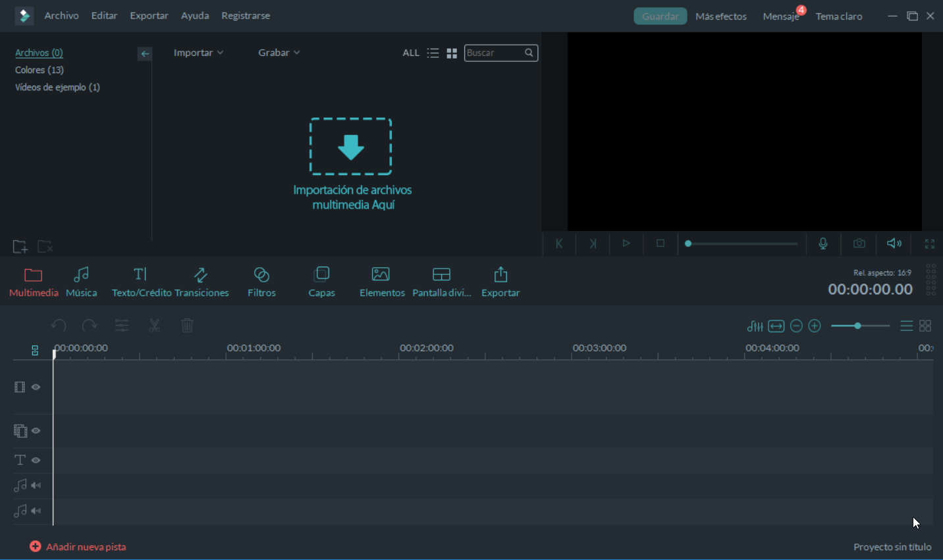Play the preview video
This screenshot has width=943, height=560.
click(x=626, y=243)
